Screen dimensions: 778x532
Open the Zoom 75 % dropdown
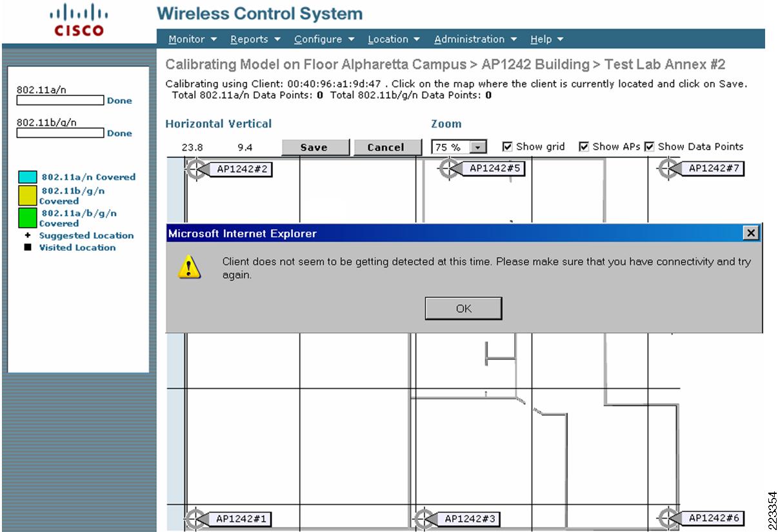click(459, 147)
